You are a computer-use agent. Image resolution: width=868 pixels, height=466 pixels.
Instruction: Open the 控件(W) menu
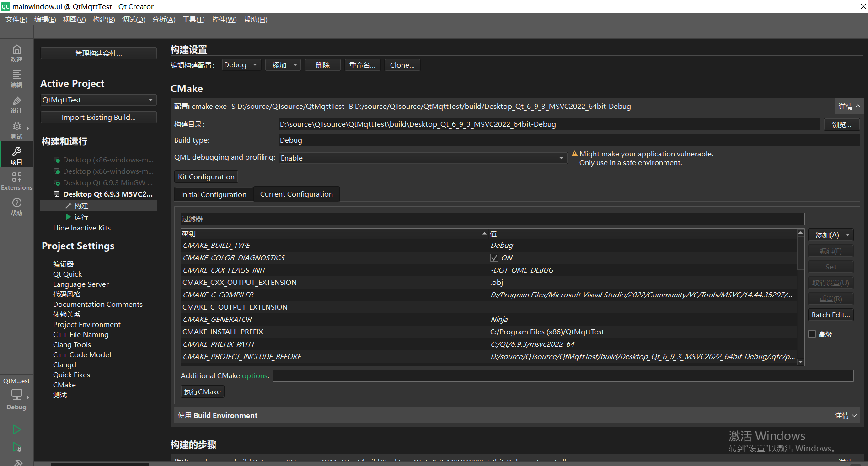[x=224, y=19]
